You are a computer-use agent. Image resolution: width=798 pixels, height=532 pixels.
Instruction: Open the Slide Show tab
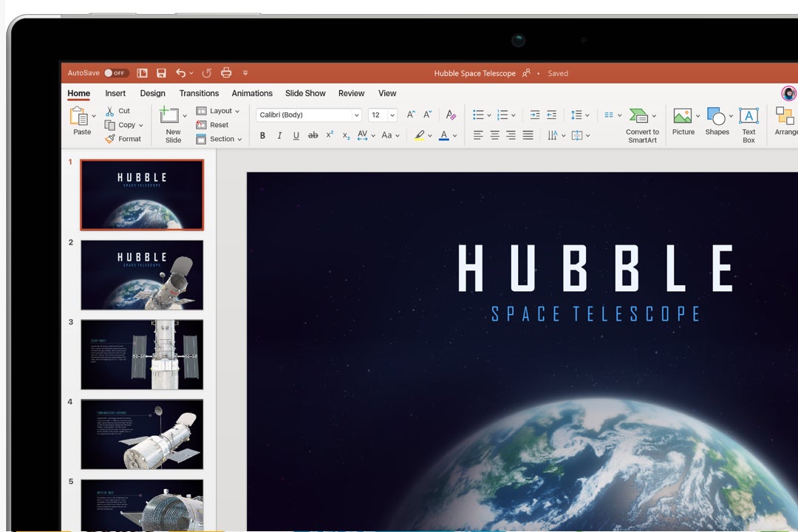[x=305, y=93]
